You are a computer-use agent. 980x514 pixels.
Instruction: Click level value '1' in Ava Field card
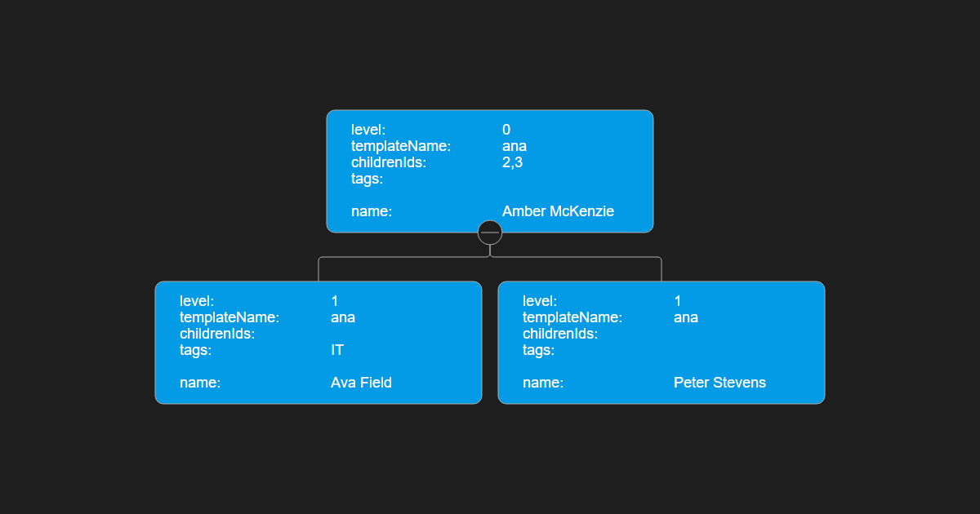[x=335, y=301]
